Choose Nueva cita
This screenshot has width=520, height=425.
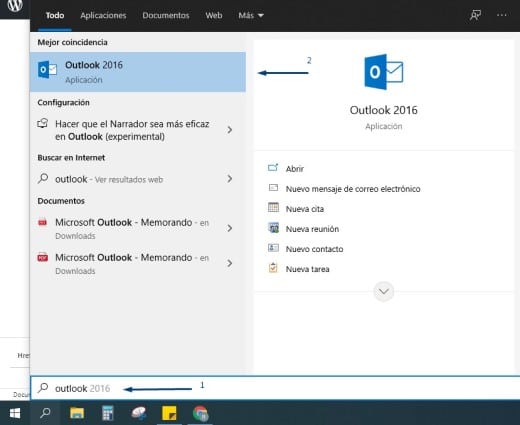(x=305, y=209)
